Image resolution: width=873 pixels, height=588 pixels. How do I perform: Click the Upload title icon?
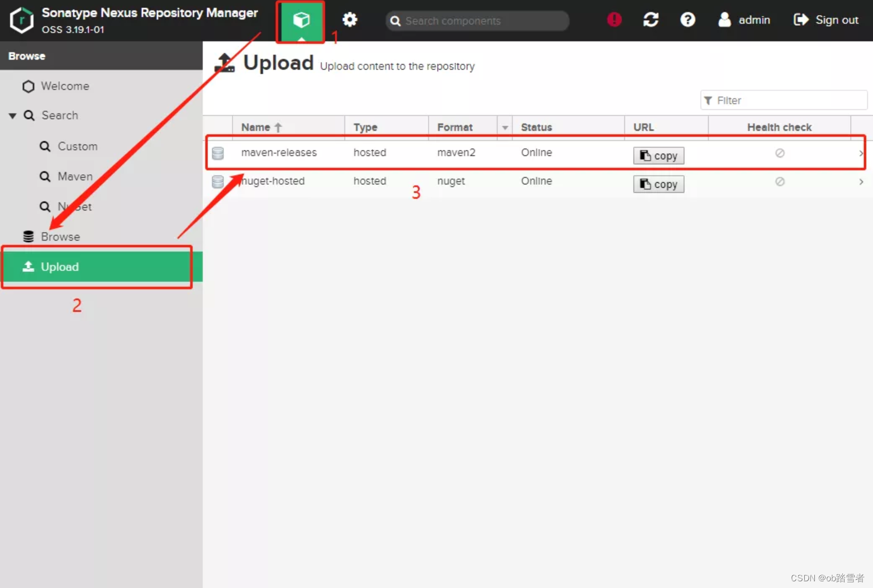(225, 63)
